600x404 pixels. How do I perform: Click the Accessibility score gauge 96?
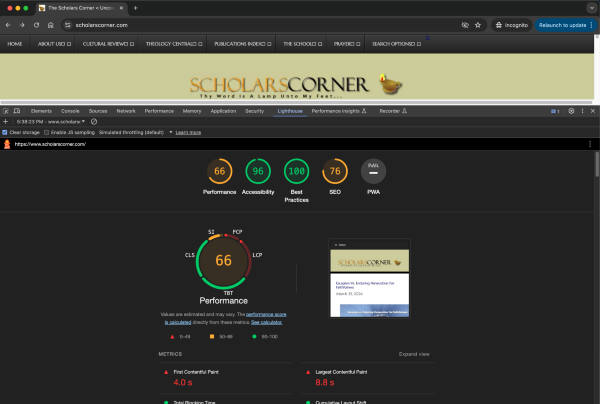258,171
